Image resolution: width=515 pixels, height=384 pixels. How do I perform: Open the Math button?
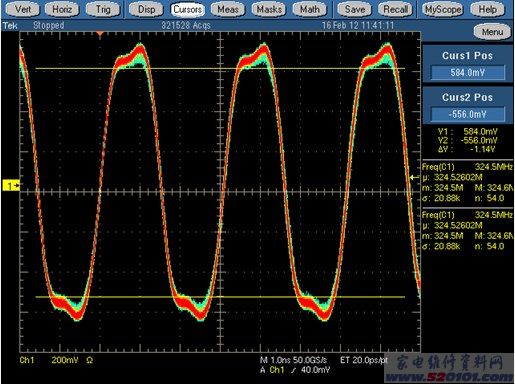[310, 10]
